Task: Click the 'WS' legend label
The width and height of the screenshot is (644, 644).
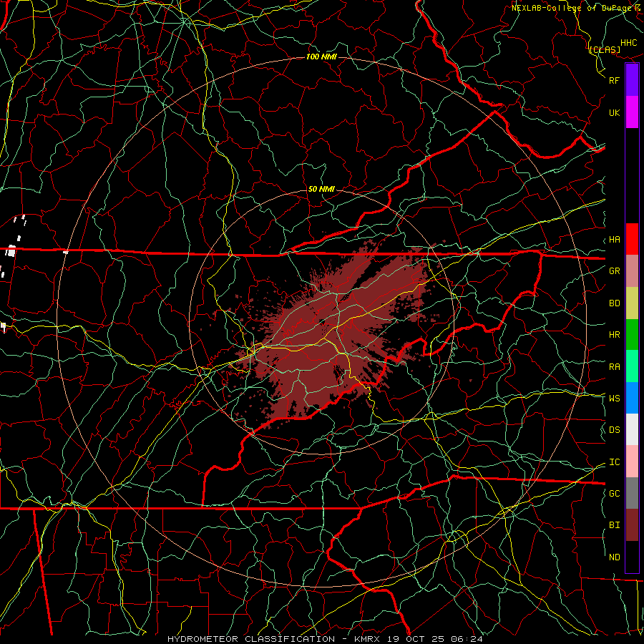Action: [x=615, y=398]
